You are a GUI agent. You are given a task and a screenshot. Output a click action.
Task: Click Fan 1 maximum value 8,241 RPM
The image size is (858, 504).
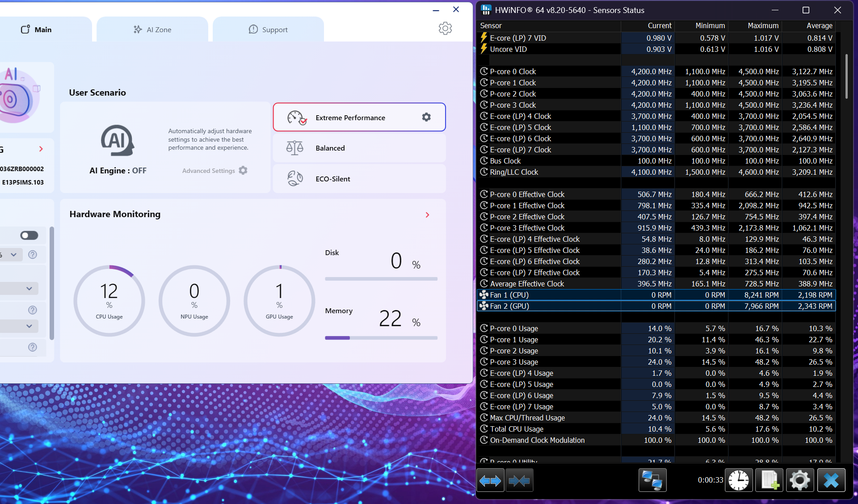(761, 295)
